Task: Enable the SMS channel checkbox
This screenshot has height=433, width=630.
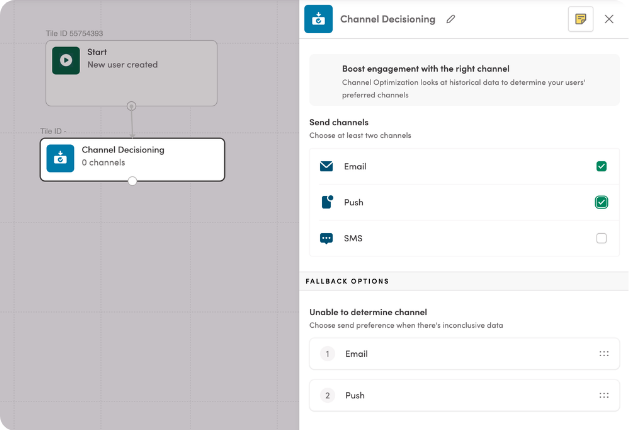Action: coord(601,238)
